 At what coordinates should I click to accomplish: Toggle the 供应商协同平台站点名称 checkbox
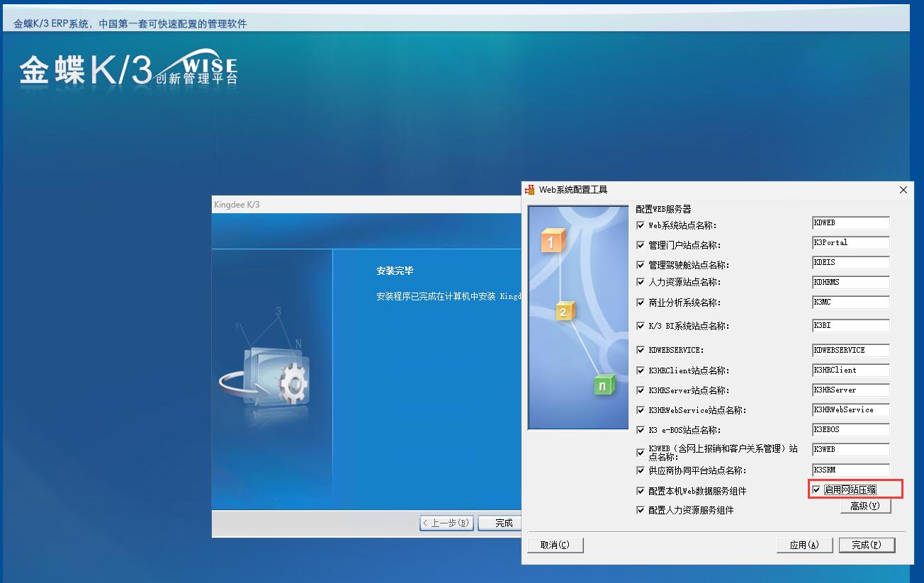[641, 470]
